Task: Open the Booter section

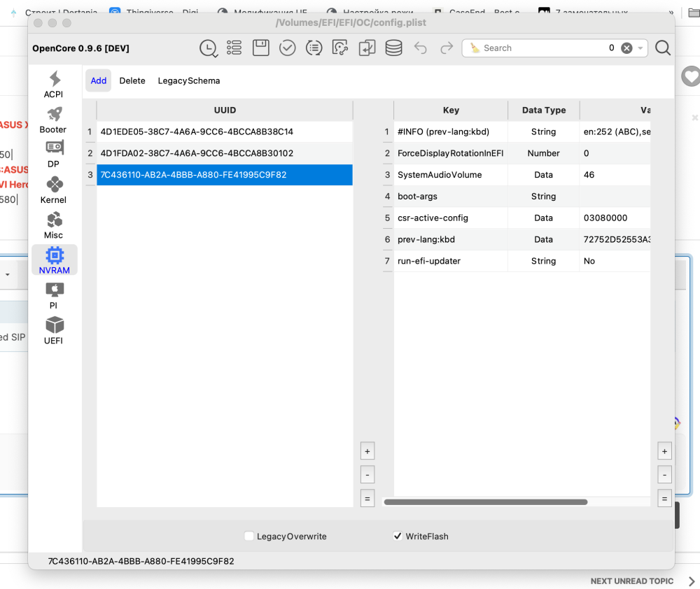Action: 54,120
